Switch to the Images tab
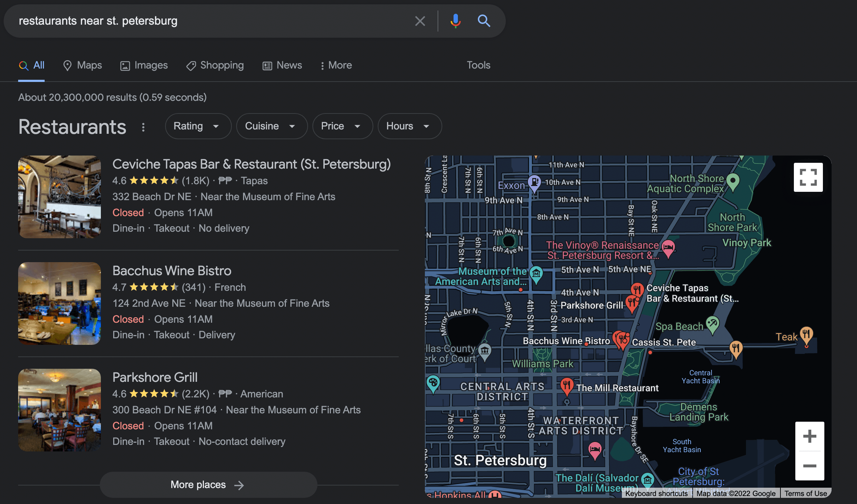 [144, 65]
